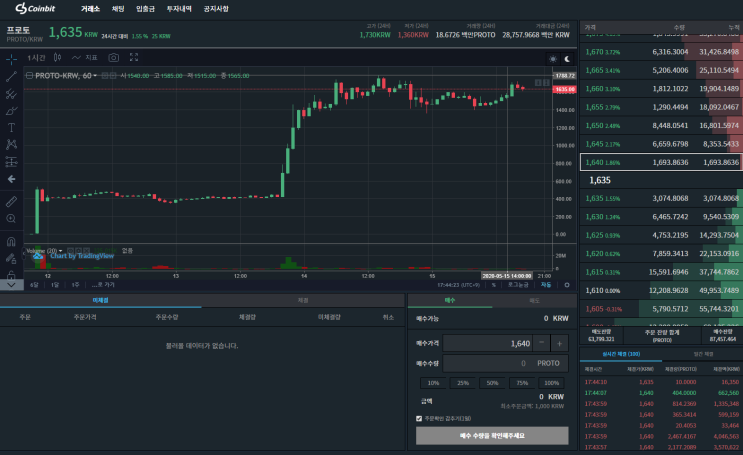Select the crosshair cursor tool
743x455 pixels.
tap(11, 59)
